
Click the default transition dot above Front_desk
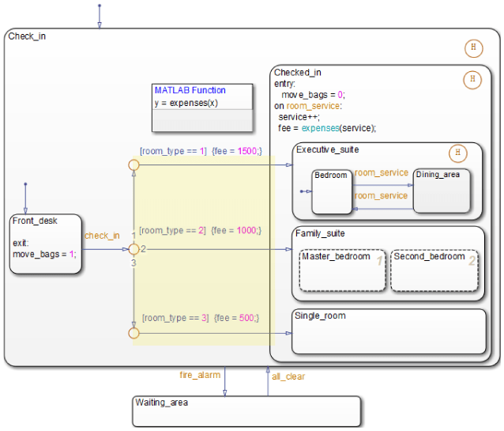[x=25, y=184]
